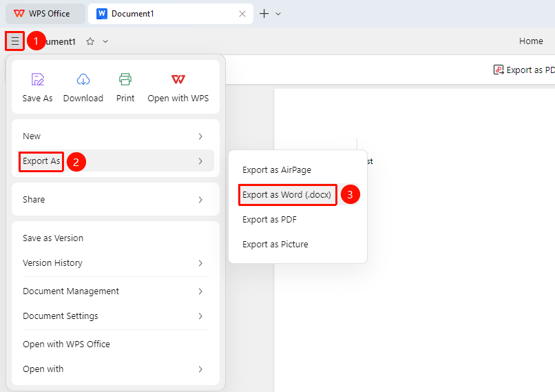Expand the Document Settings chevron
The width and height of the screenshot is (555, 392).
coord(200,316)
